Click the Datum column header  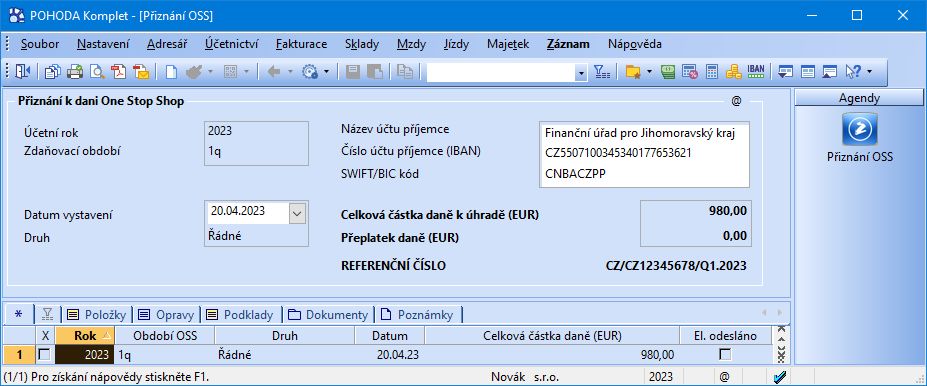click(x=390, y=336)
